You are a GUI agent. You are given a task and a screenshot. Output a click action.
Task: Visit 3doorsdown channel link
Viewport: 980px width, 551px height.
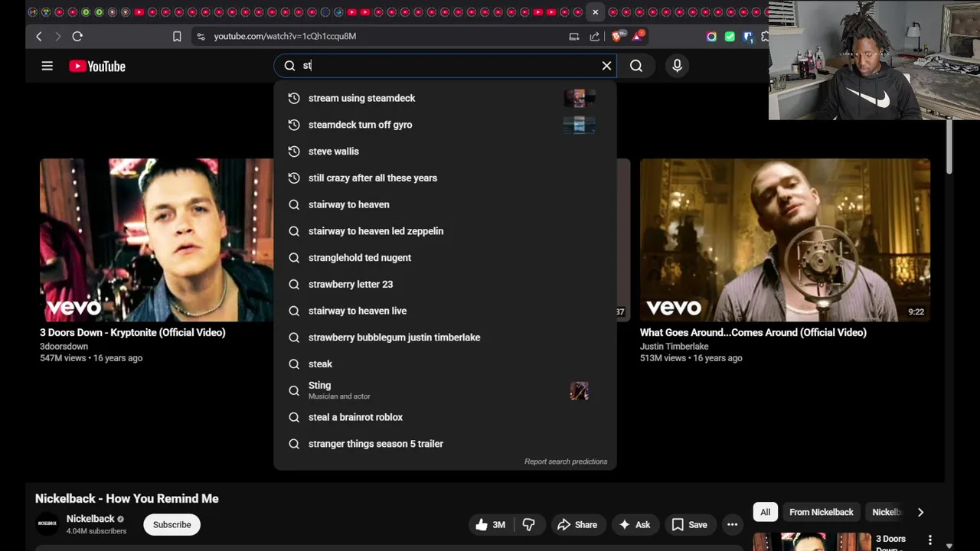tap(64, 347)
